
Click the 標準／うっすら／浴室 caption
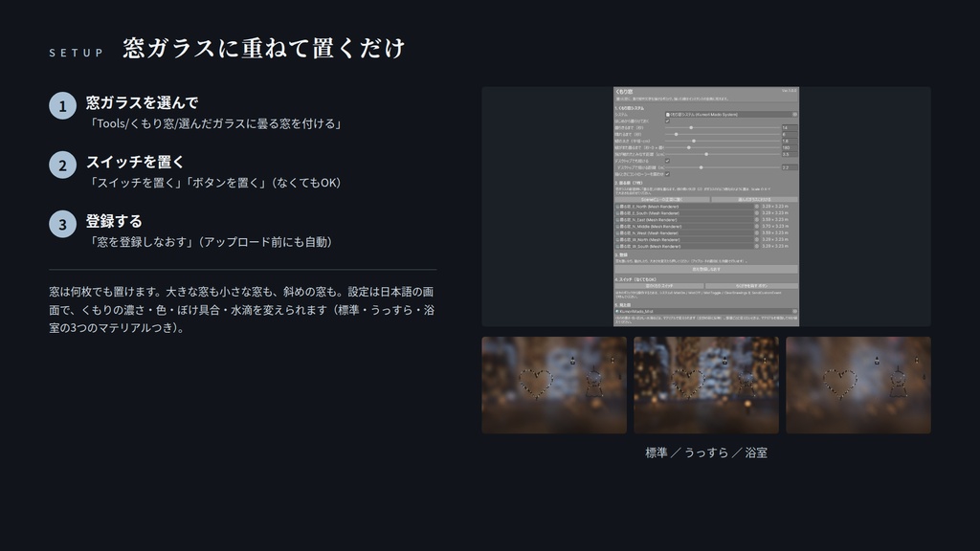(706, 452)
